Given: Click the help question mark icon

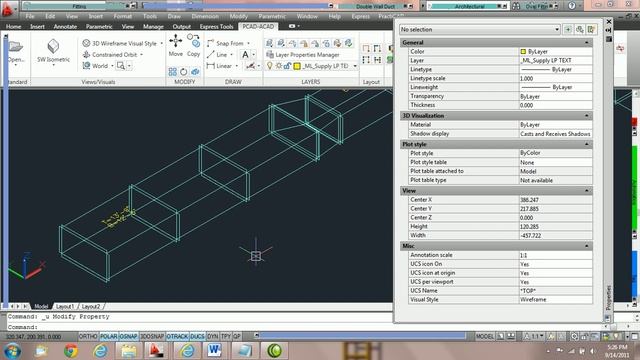Looking at the screenshot, I should [x=572, y=6].
